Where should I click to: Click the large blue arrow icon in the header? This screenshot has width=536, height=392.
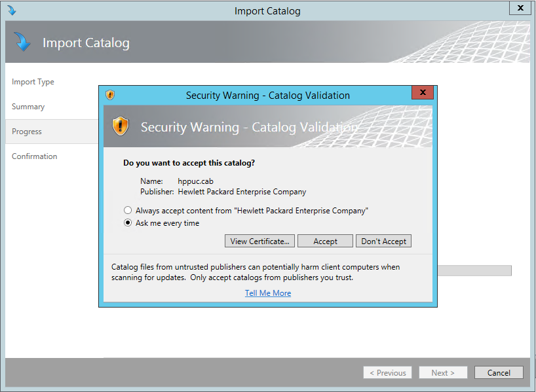23,42
